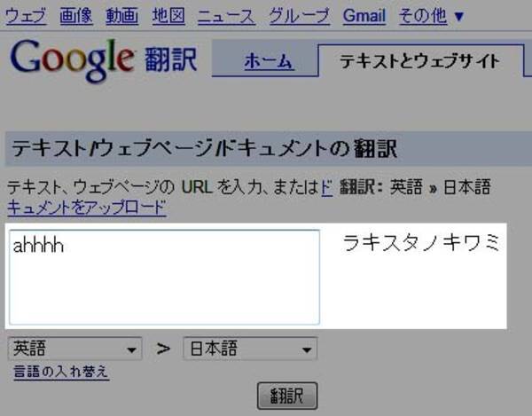Open the 日本語 target language dropdown
The height and width of the screenshot is (416, 532).
pyautogui.click(x=250, y=349)
